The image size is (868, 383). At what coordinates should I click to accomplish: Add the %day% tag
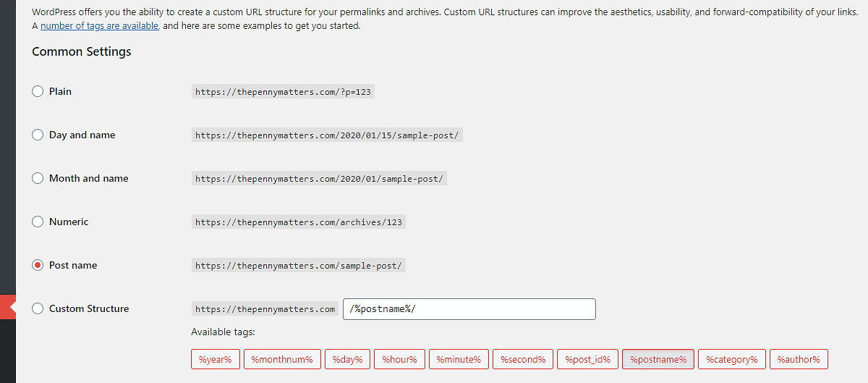point(348,359)
